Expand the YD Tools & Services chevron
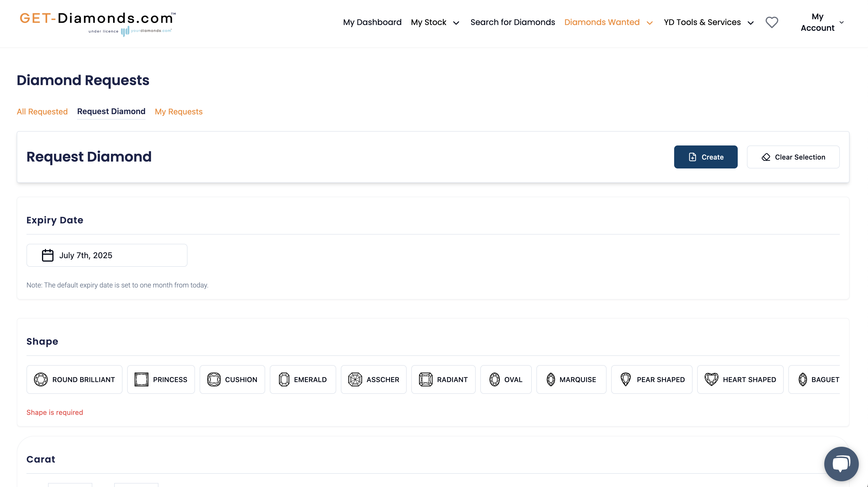This screenshot has width=868, height=487. pyautogui.click(x=750, y=23)
